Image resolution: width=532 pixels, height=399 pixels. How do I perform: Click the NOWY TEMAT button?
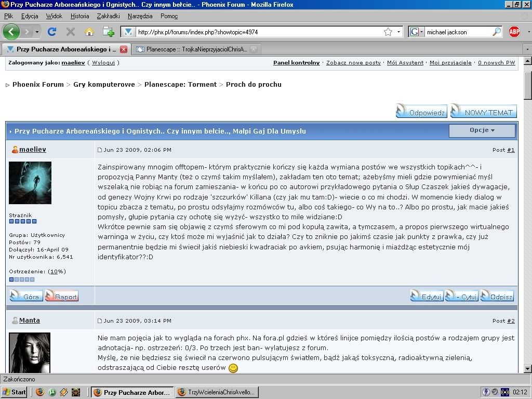pos(484,111)
